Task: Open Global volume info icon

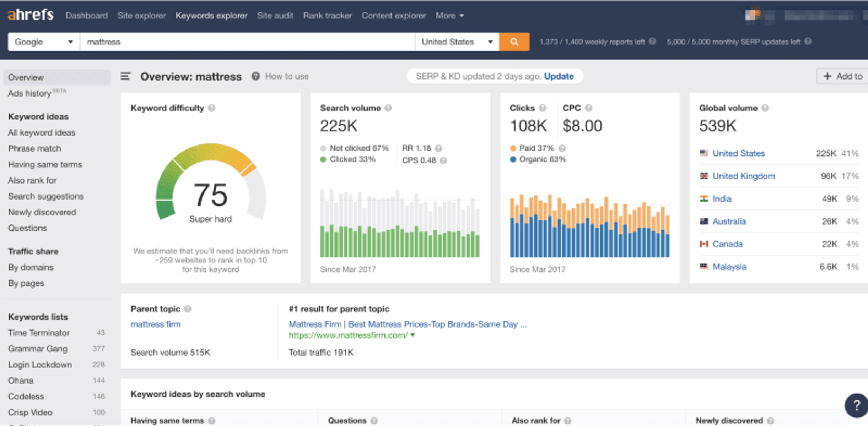Action: click(x=765, y=108)
